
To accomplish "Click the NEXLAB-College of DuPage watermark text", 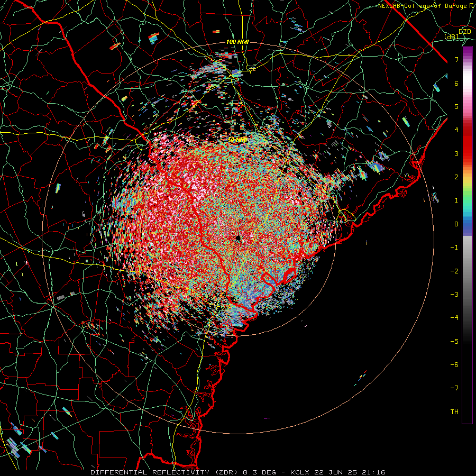I will click(427, 6).
